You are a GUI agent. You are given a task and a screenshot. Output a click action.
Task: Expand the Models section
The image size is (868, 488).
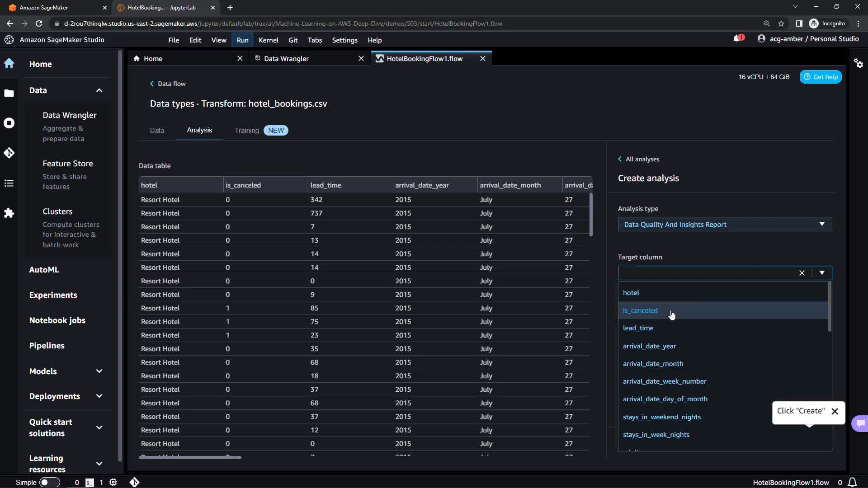[x=99, y=371]
